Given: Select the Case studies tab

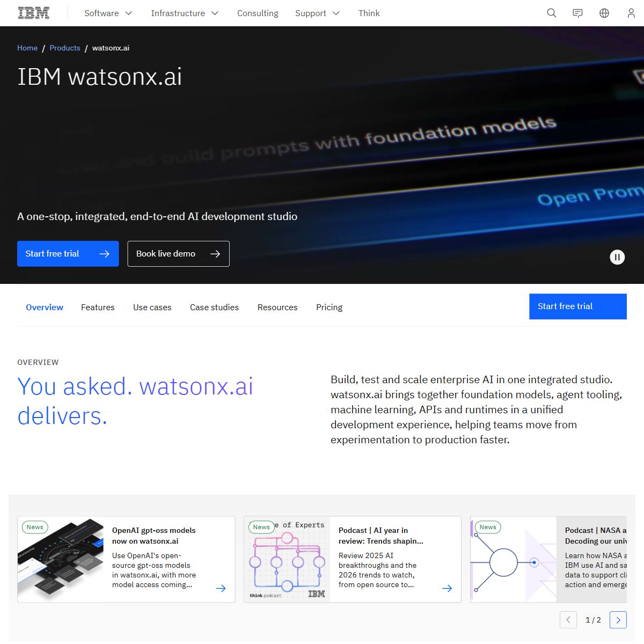Looking at the screenshot, I should (x=214, y=307).
